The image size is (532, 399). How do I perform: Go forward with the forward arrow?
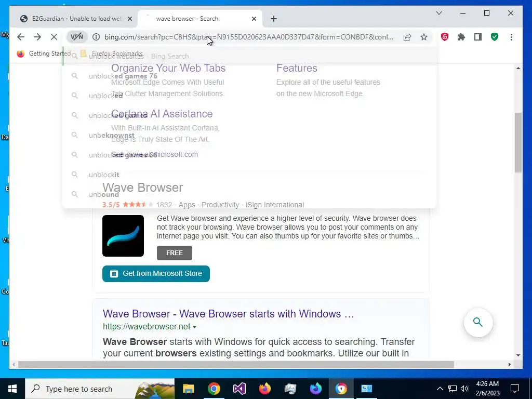tap(37, 37)
